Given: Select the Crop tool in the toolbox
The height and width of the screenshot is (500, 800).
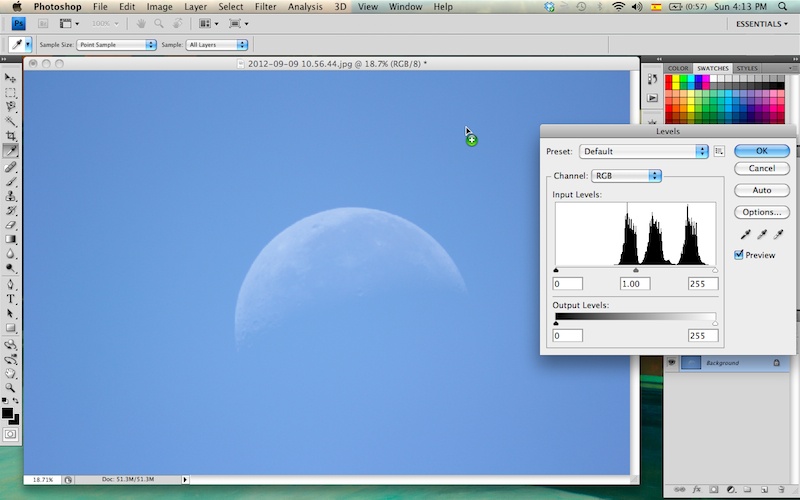Looking at the screenshot, I should pos(11,136).
